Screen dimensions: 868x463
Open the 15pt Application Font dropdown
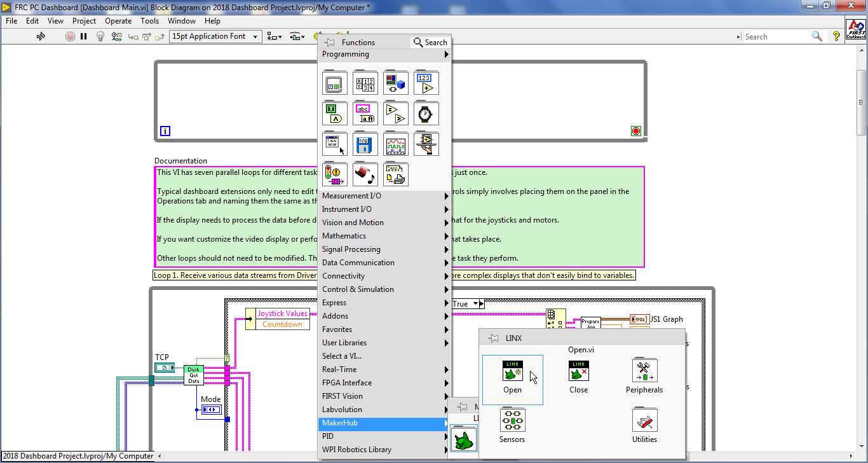pyautogui.click(x=216, y=36)
